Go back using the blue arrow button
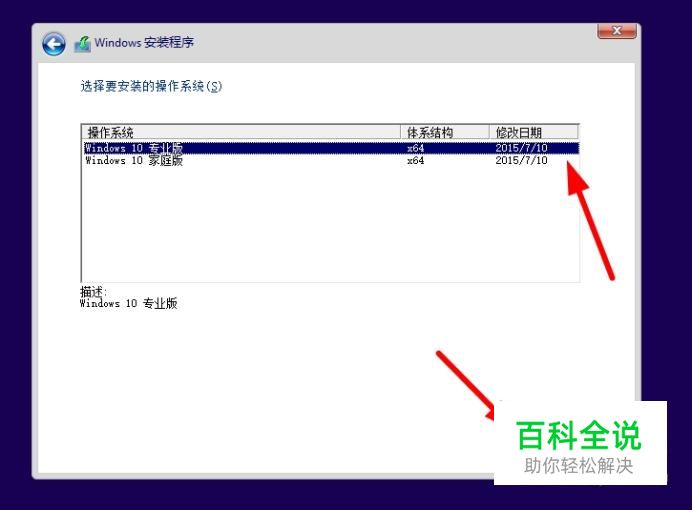 click(x=54, y=44)
